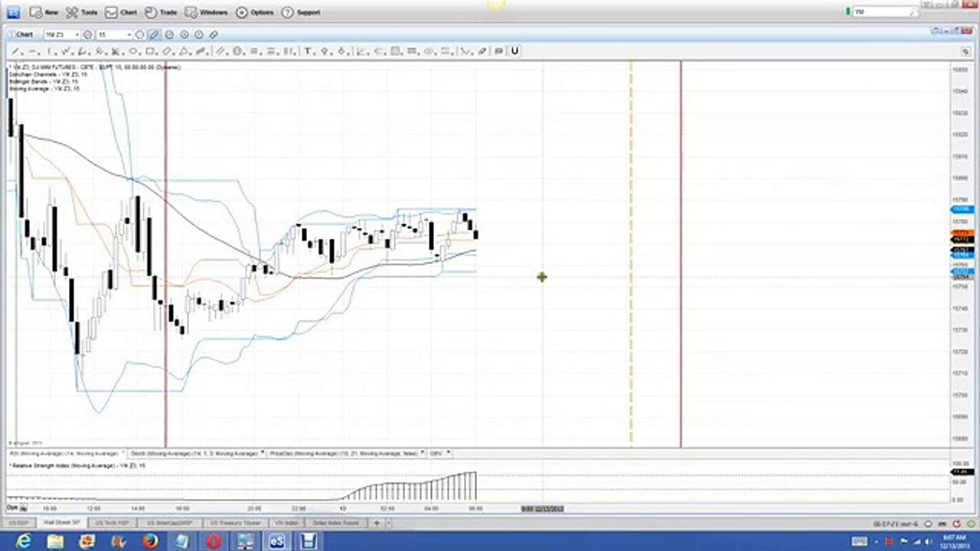This screenshot has height=551, width=980.
Task: Open the Windows menu
Action: pyautogui.click(x=206, y=12)
